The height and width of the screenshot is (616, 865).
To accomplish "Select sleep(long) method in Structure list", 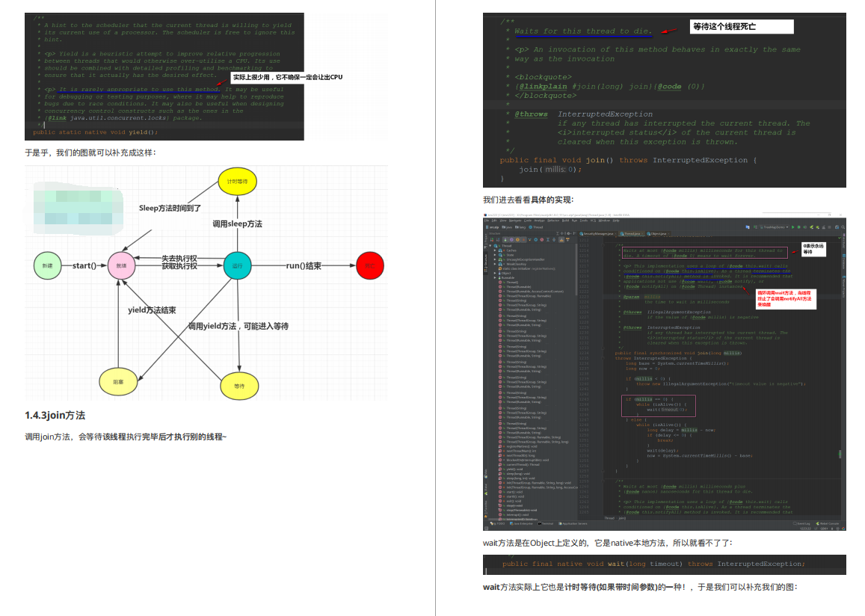I will pyautogui.click(x=514, y=474).
